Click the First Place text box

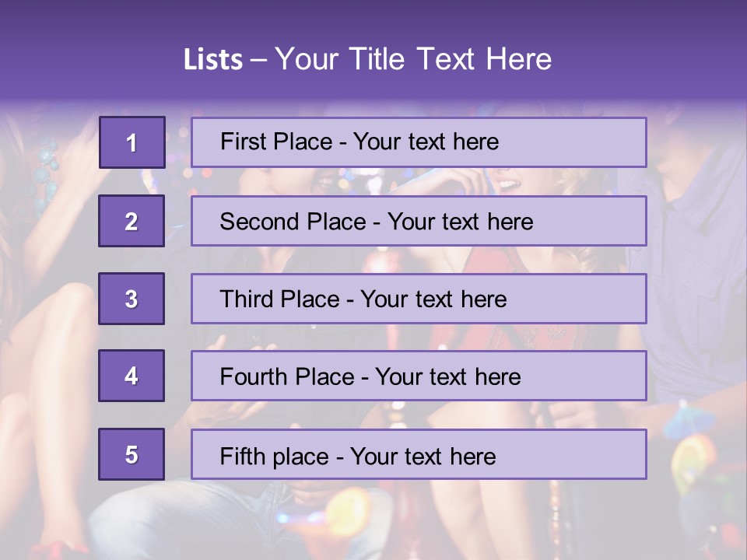click(x=419, y=142)
